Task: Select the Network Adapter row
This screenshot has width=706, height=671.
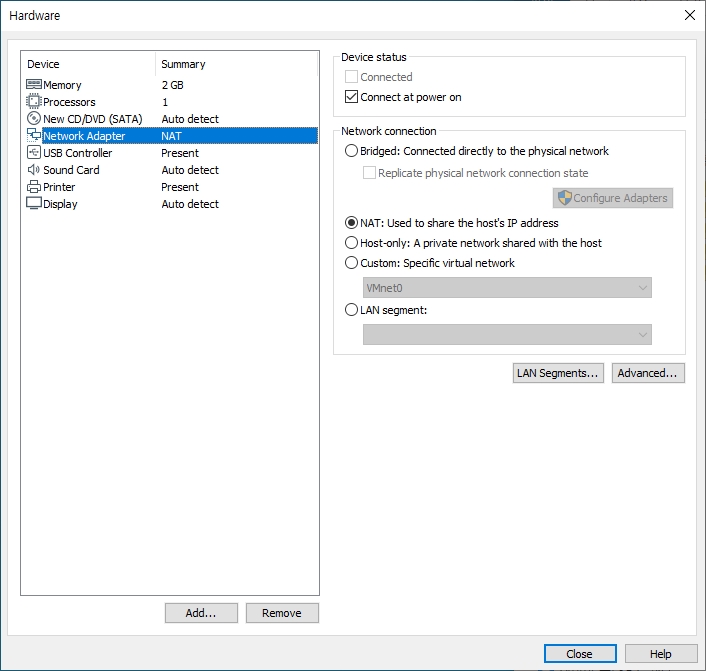Action: pos(171,136)
